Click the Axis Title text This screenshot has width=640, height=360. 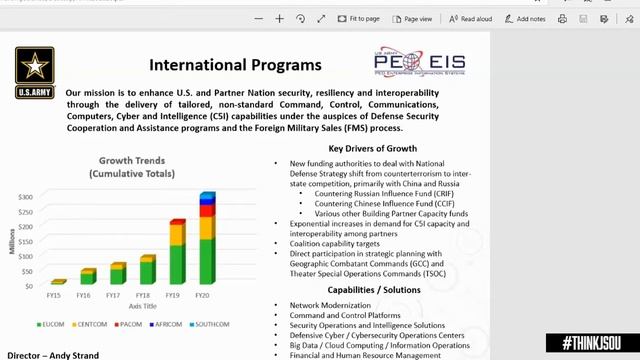[x=142, y=306]
